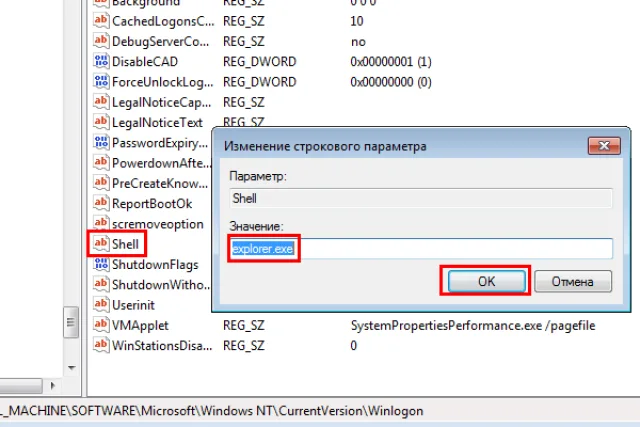Click the Параметр field showing Shell
The image size is (640, 427).
pyautogui.click(x=420, y=198)
